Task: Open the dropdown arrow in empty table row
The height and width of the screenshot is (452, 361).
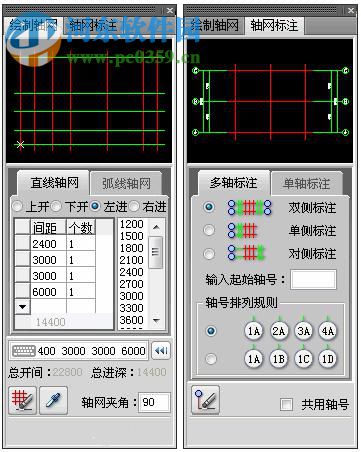Action: click(x=23, y=307)
